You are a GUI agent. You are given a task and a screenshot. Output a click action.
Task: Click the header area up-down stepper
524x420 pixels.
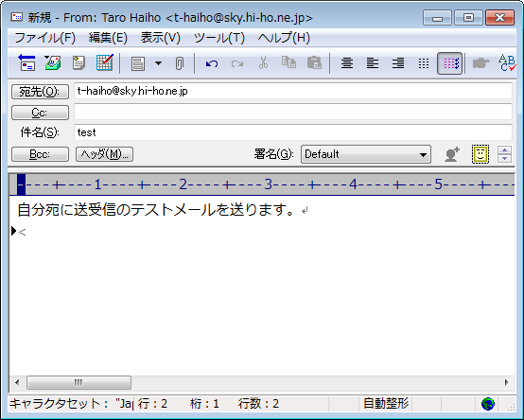pos(504,154)
